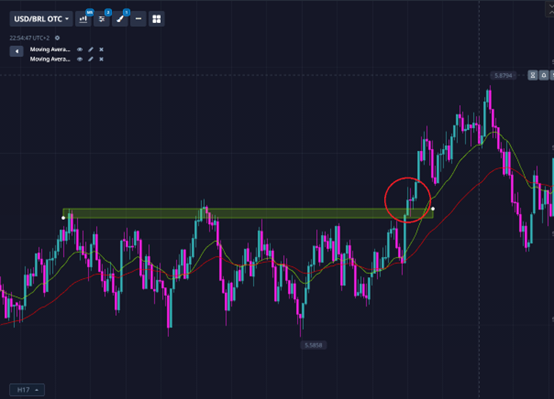Toggle the collapse arrows at top right
The height and width of the screenshot is (399, 554).
(550, 9)
